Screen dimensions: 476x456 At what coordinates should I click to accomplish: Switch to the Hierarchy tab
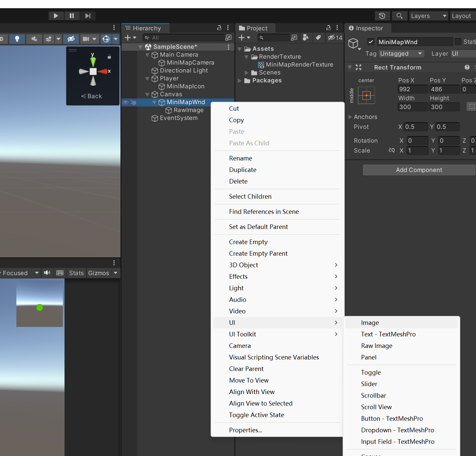pos(145,28)
